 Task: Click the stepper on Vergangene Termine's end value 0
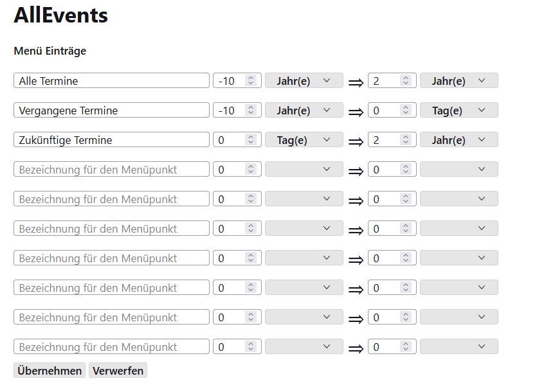tap(406, 111)
